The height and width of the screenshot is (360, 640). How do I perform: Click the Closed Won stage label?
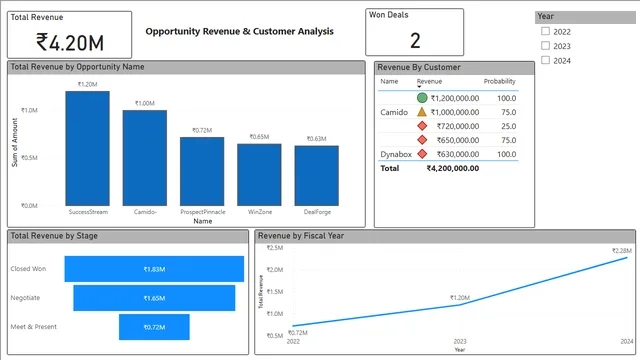pos(28,269)
